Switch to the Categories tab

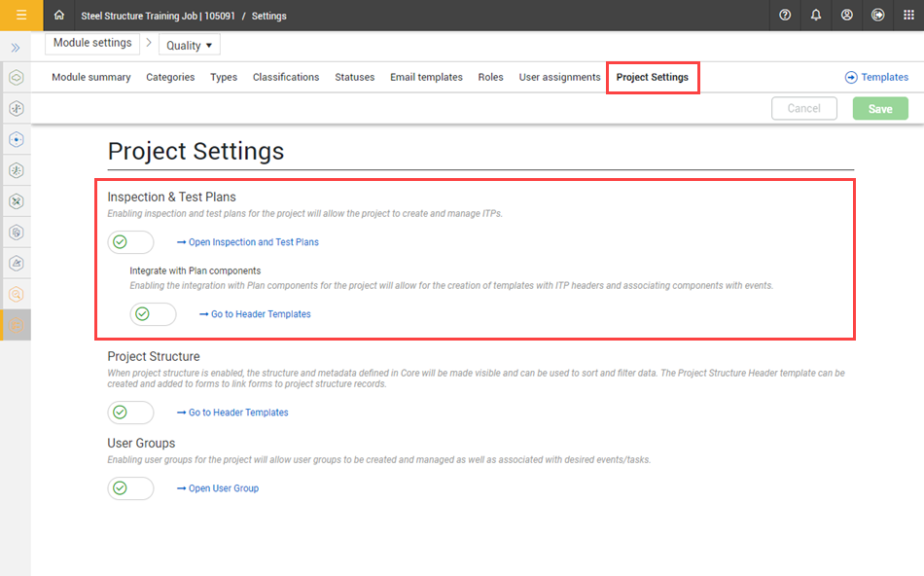click(x=170, y=77)
